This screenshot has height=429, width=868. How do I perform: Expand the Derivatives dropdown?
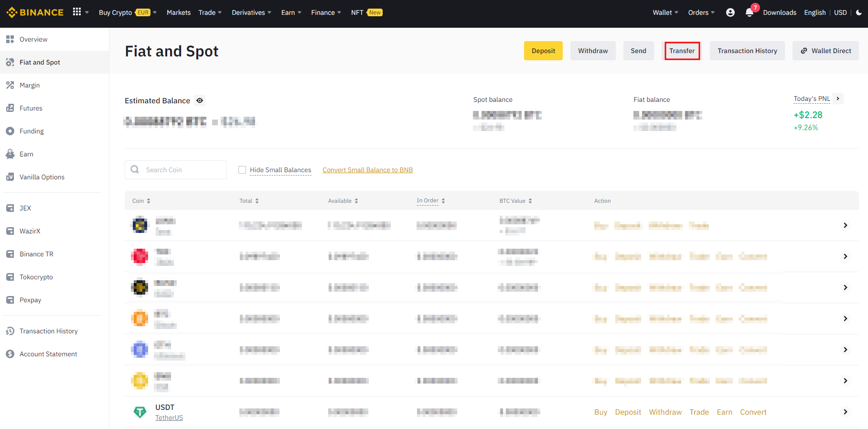pos(269,12)
